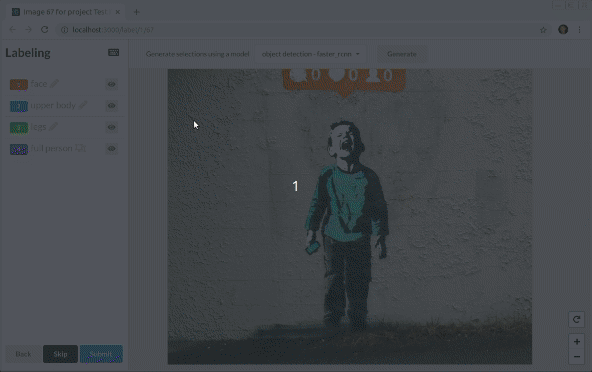Go forward with the browser forward arrow
Image resolution: width=592 pixels, height=372 pixels.
pyautogui.click(x=28, y=29)
